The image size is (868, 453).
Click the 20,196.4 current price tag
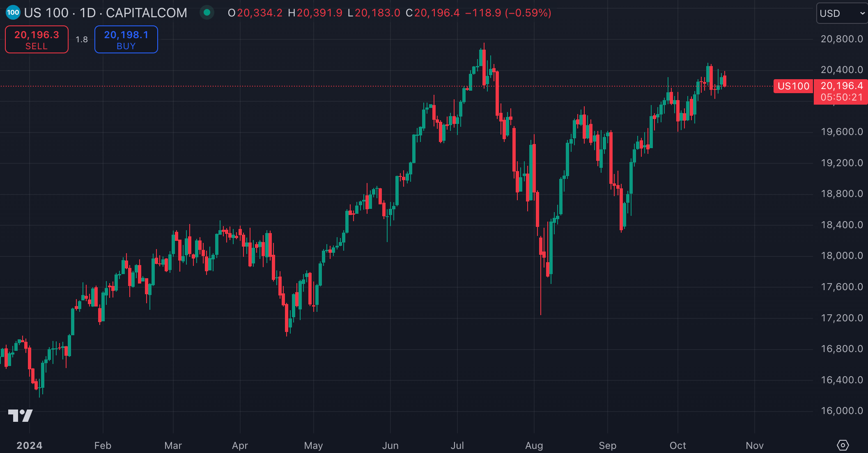(x=842, y=86)
